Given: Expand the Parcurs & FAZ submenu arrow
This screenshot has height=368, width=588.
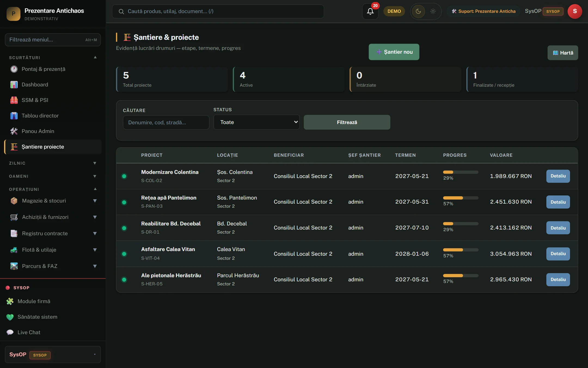Looking at the screenshot, I should [95, 266].
